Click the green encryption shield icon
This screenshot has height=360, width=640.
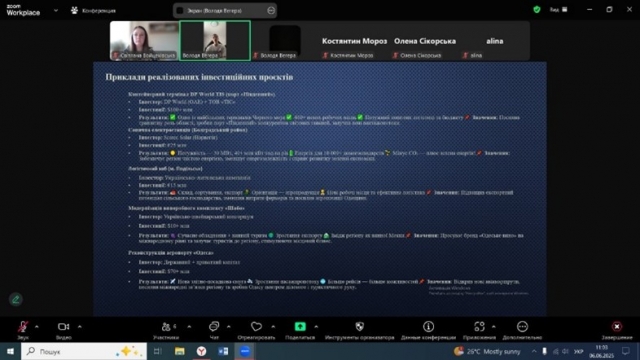(537, 9)
